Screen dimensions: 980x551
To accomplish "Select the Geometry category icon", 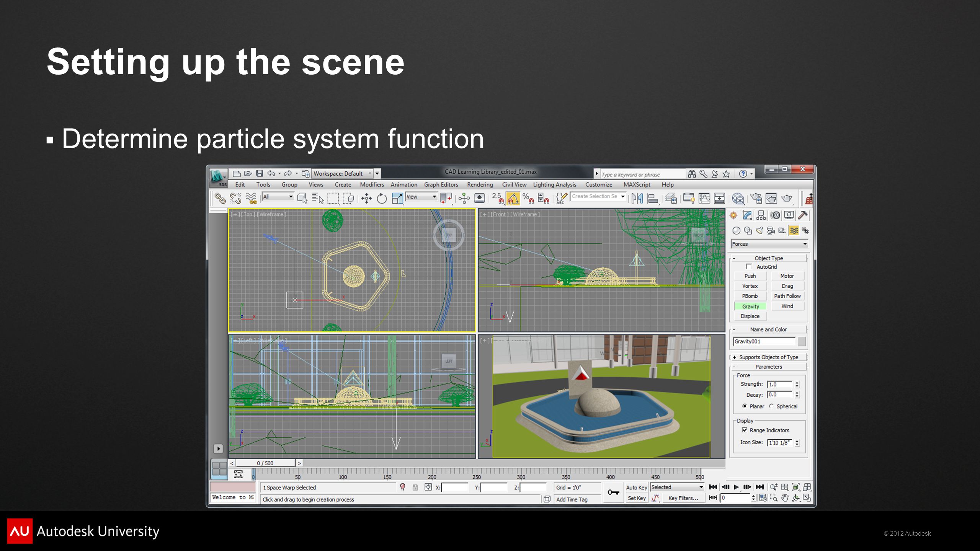I will pos(736,230).
